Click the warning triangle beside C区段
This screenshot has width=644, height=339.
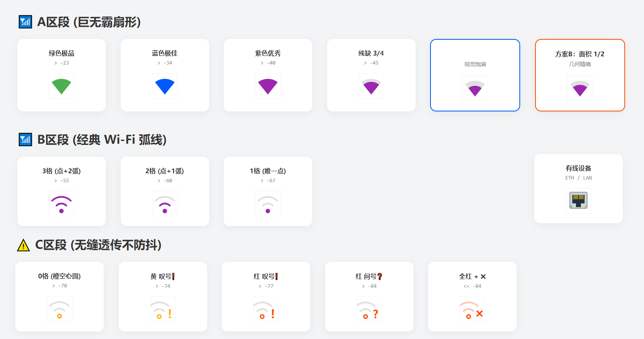[x=24, y=245]
